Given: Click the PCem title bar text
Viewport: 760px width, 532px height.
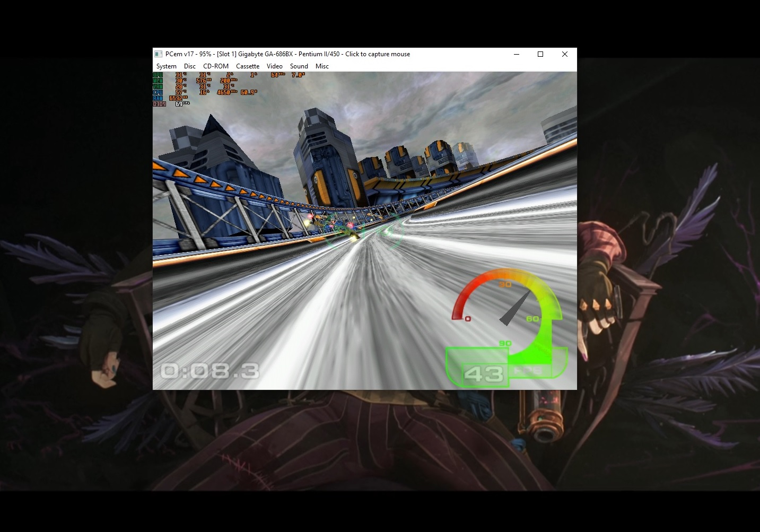Looking at the screenshot, I should tap(287, 54).
